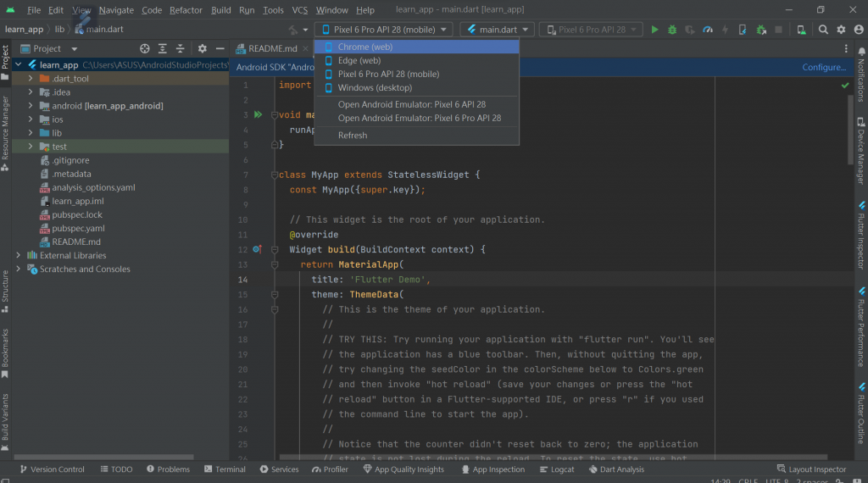Run the app with green play button
The image size is (868, 483).
654,30
